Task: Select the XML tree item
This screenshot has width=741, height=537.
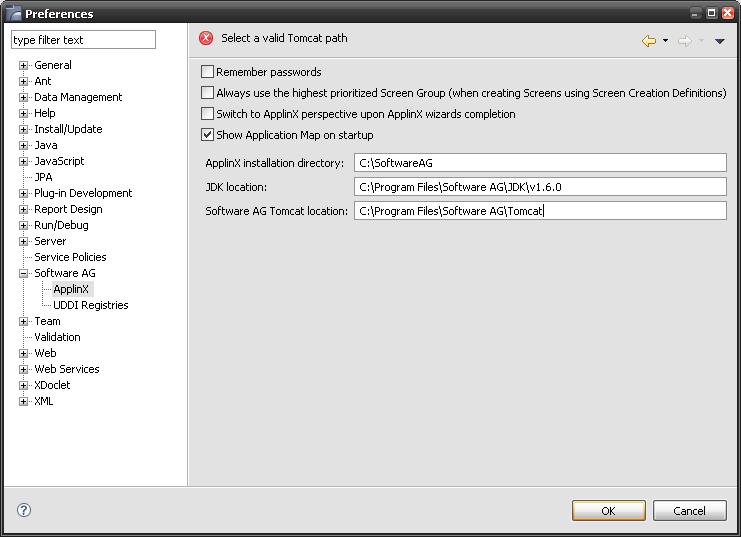Action: pyautogui.click(x=43, y=401)
